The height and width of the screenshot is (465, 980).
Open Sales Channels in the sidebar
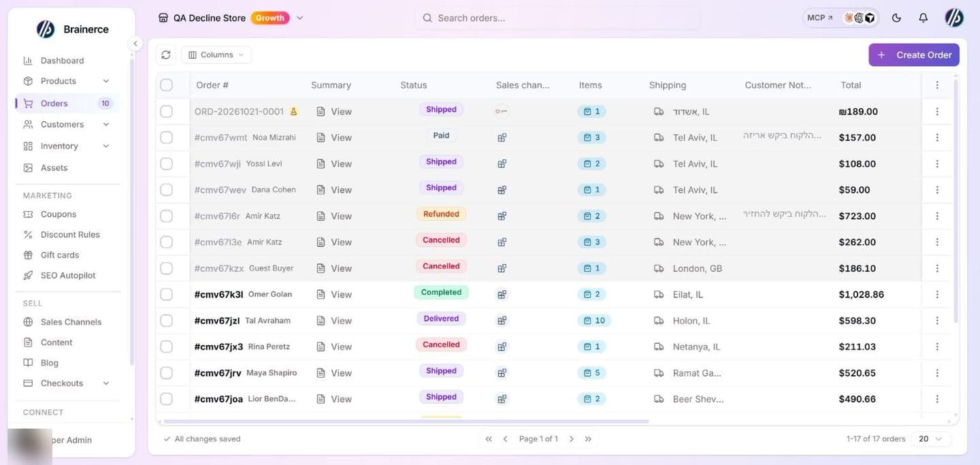(67, 322)
